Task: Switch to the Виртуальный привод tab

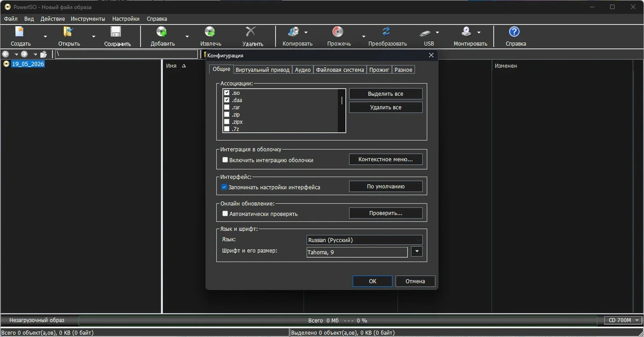Action: 263,70
